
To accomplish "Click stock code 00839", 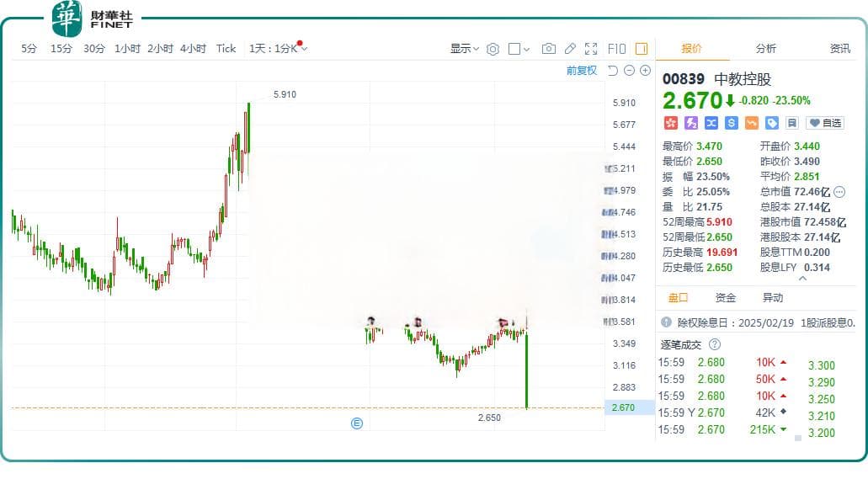I will tap(683, 79).
